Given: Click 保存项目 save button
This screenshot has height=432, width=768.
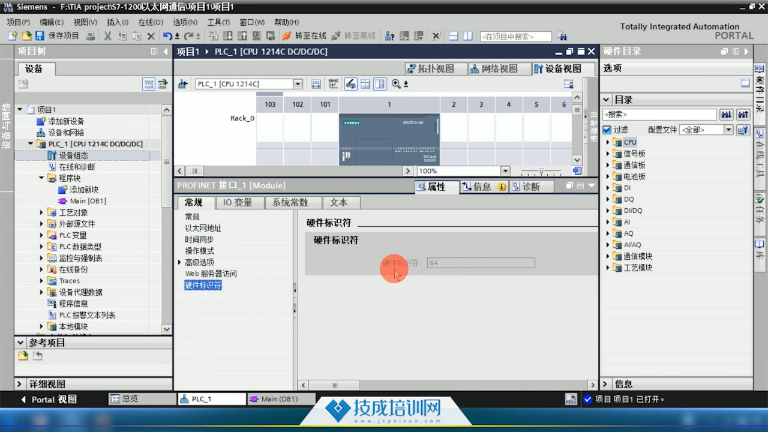Looking at the screenshot, I should pyautogui.click(x=57, y=36).
